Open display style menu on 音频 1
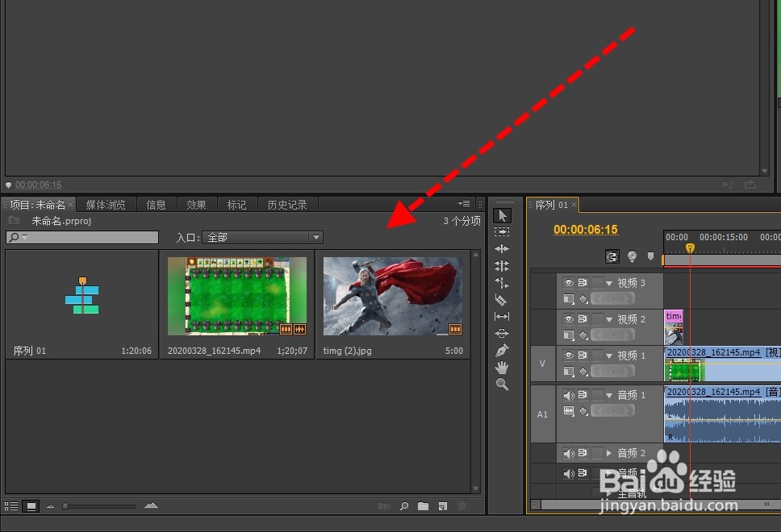This screenshot has width=781, height=532. coord(568,410)
